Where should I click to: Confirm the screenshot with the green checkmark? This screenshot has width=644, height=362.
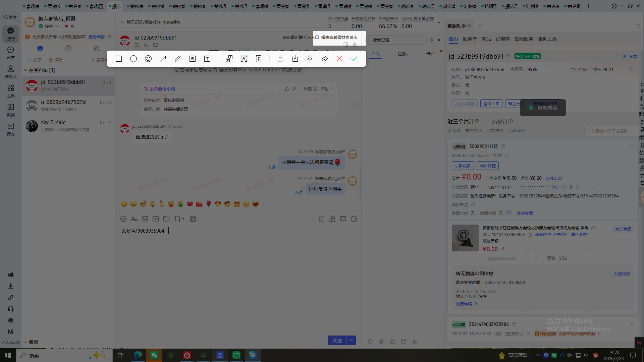[x=354, y=59]
